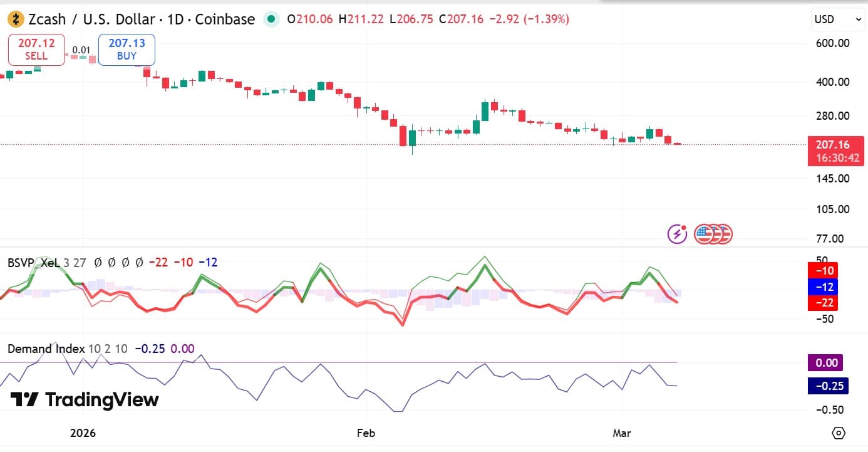Click the purple 0.00 Demand Index label
Image resolution: width=868 pixels, height=452 pixels.
pos(827,362)
